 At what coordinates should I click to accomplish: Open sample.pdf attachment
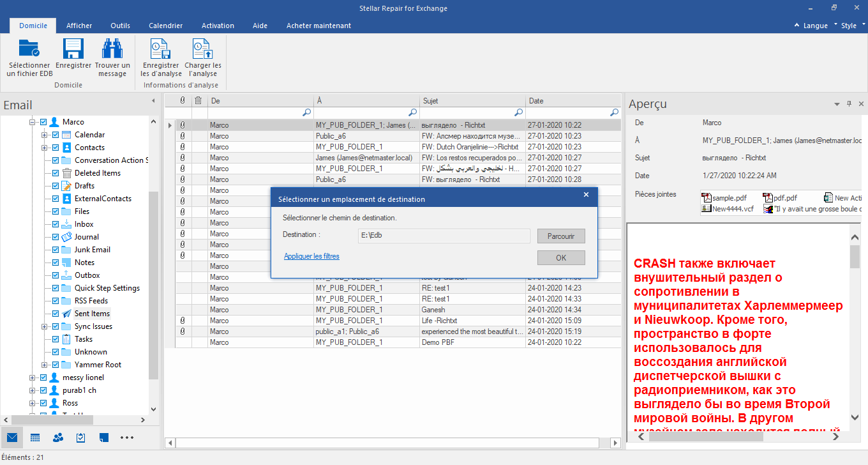(724, 198)
